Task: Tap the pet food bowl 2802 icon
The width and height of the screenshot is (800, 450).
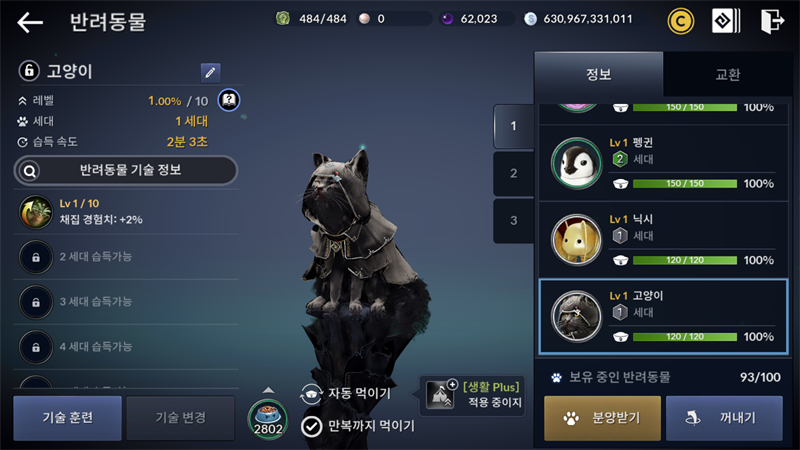Action: click(268, 419)
